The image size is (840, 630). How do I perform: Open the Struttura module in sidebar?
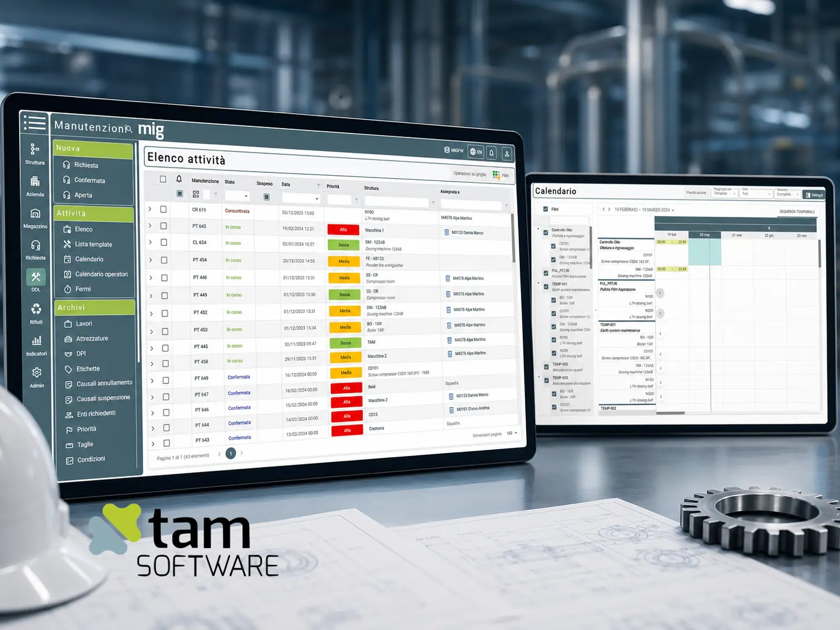tap(35, 154)
